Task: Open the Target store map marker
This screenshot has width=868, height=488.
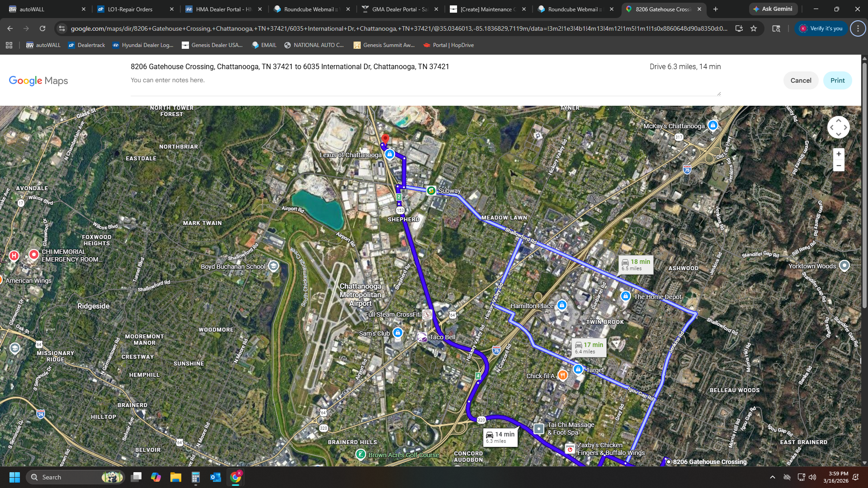Action: pos(578,370)
